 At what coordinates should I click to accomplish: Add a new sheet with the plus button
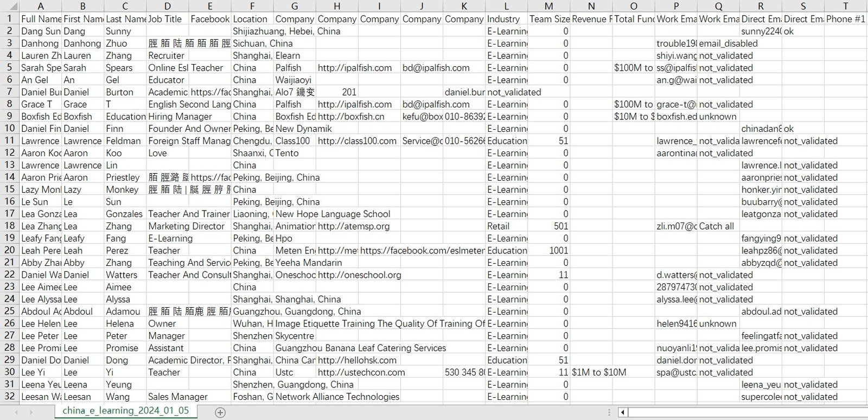(220, 412)
